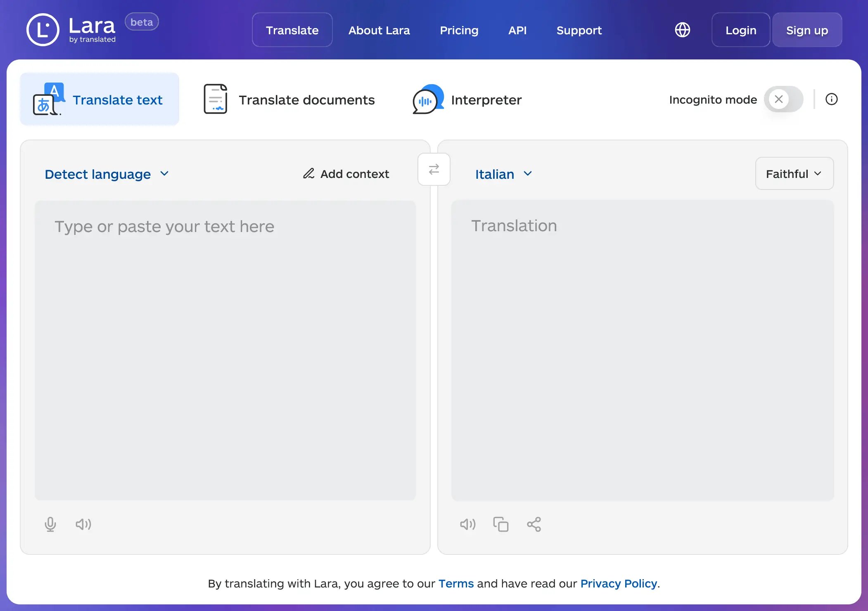The width and height of the screenshot is (868, 611).
Task: Toggle Incognito mode switch on
Action: pyautogui.click(x=783, y=99)
